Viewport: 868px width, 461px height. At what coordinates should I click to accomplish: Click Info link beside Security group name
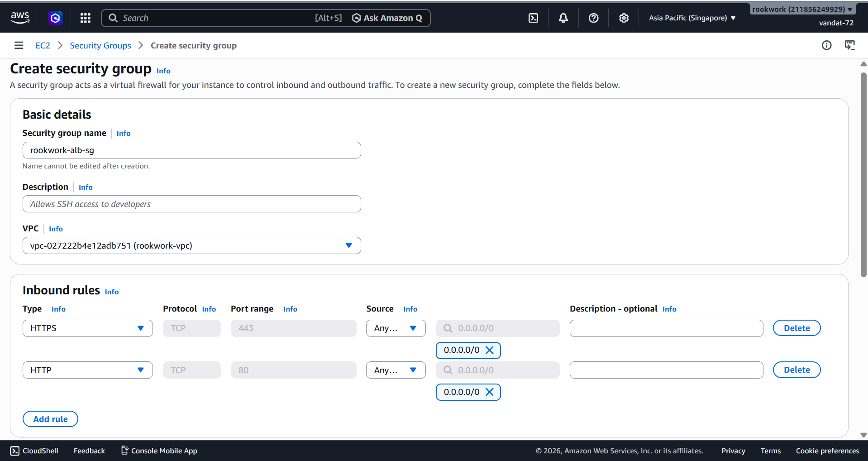click(x=124, y=134)
